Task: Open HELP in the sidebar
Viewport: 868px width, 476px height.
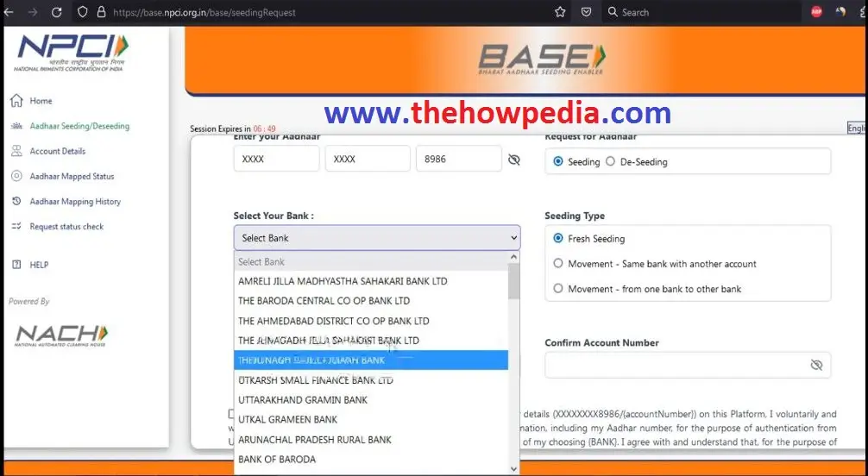Action: coord(39,265)
